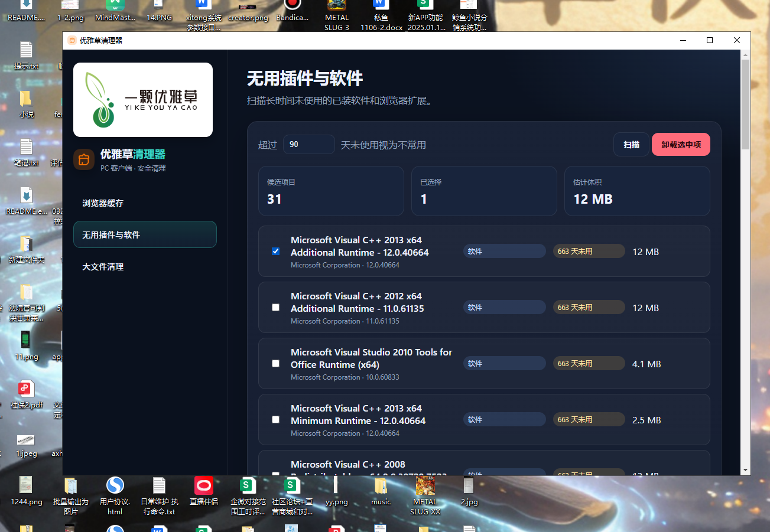This screenshot has width=770, height=532.
Task: Click the scrollbar down arrow of the cleaner window
Action: (745, 470)
